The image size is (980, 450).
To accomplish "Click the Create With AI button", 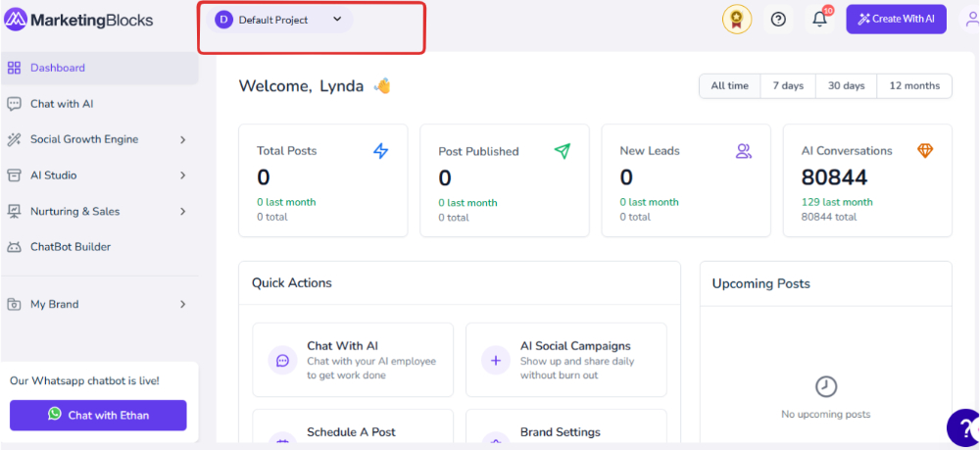I will tap(897, 20).
